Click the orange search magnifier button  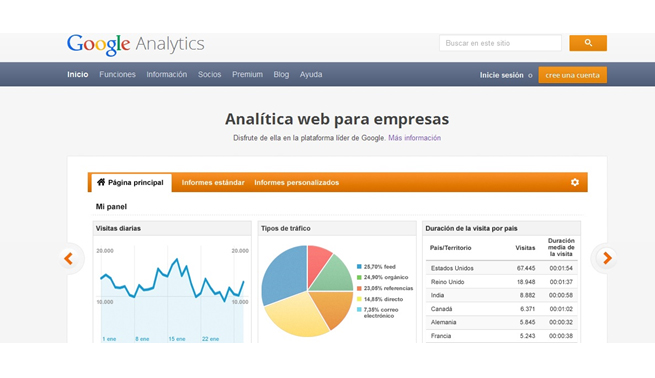tap(588, 43)
